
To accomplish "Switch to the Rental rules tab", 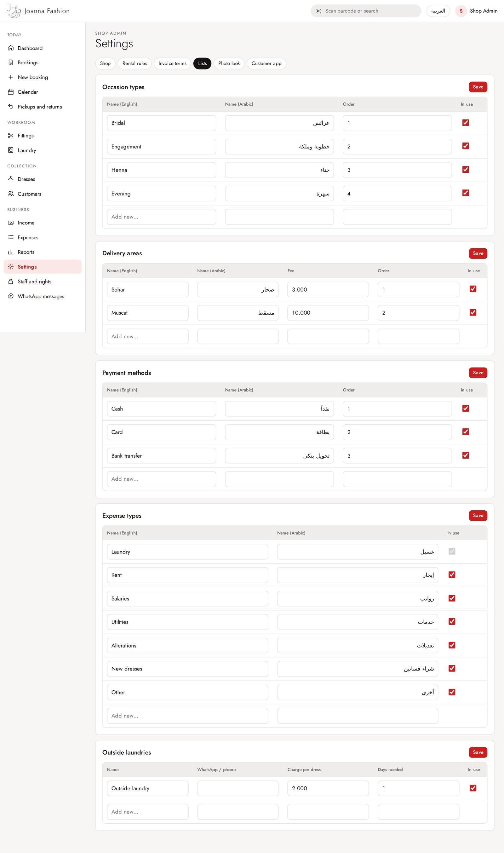I will 135,64.
